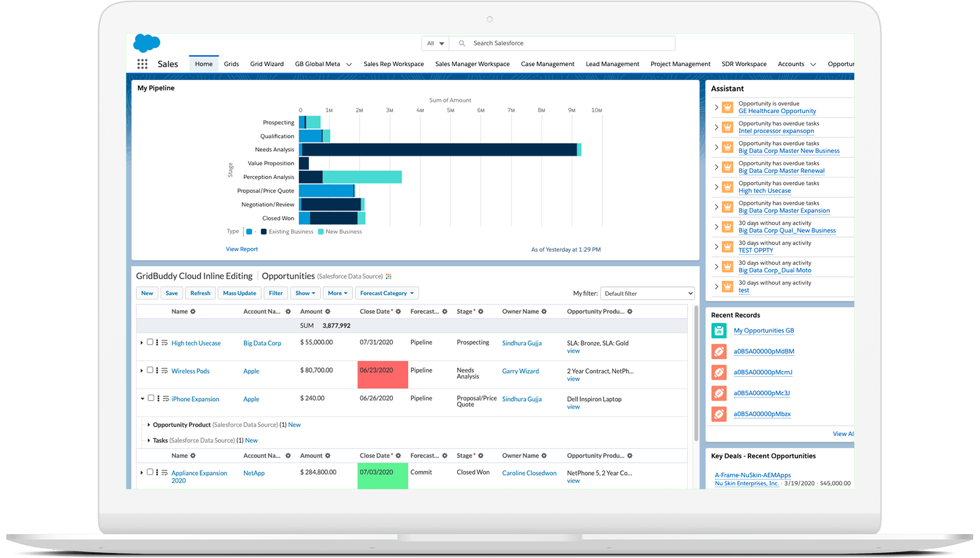This screenshot has height=558, width=980.
Task: Open the Grid Wizard tab
Action: (267, 64)
